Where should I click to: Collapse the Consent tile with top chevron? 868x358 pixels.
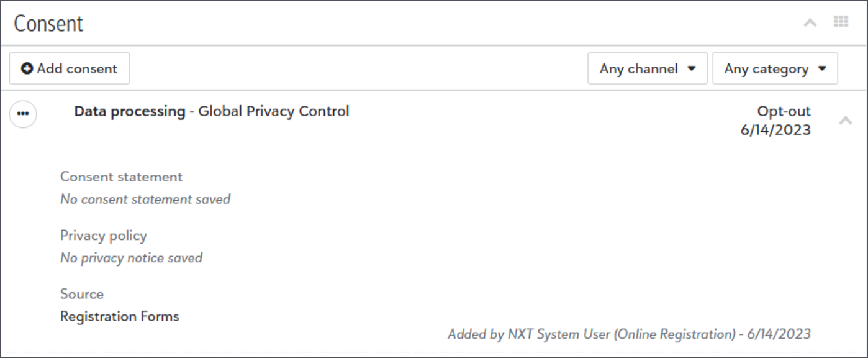(x=810, y=23)
